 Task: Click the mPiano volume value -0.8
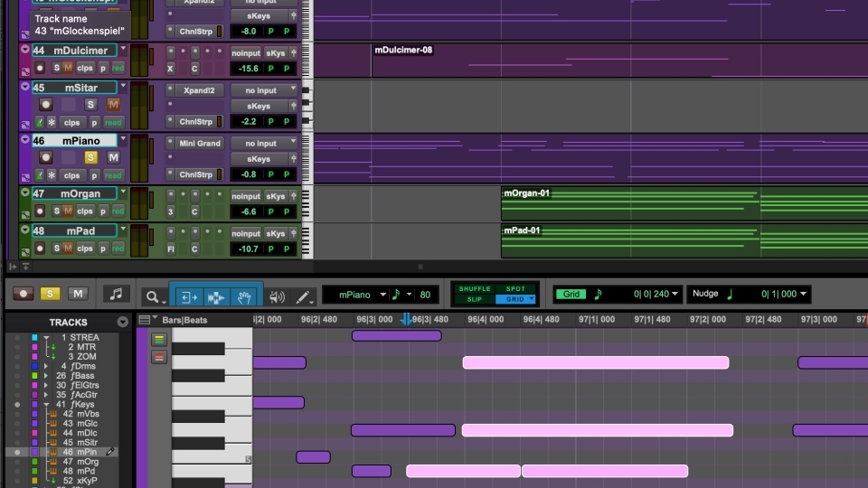pyautogui.click(x=248, y=174)
